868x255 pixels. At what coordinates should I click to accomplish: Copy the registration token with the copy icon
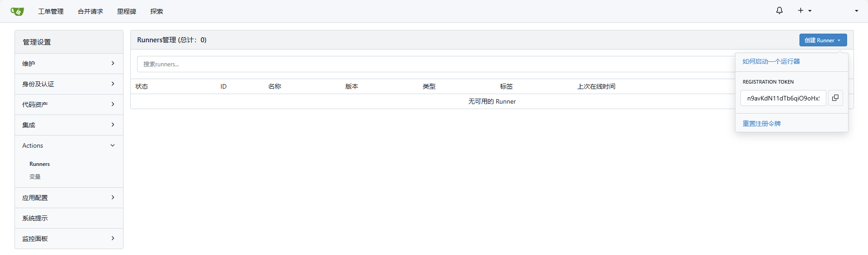coord(835,98)
